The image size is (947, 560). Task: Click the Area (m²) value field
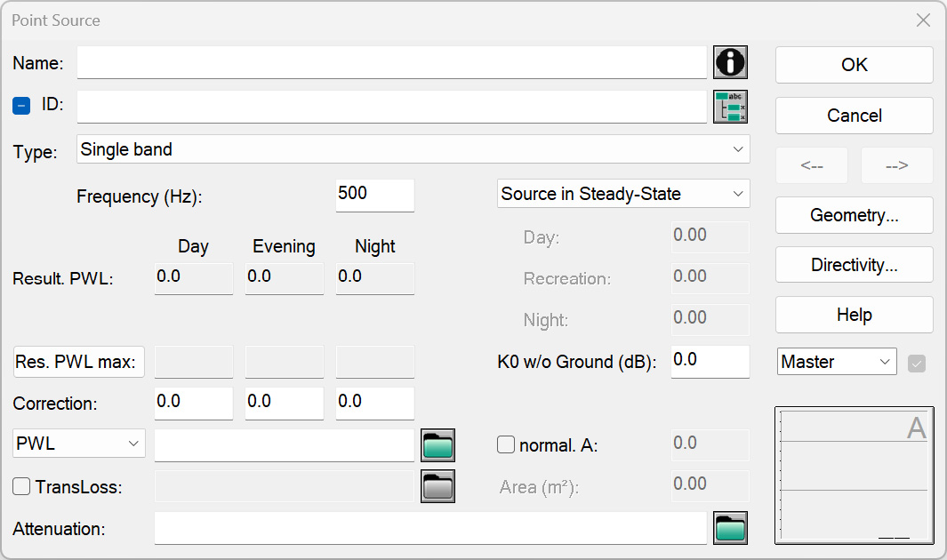(710, 485)
